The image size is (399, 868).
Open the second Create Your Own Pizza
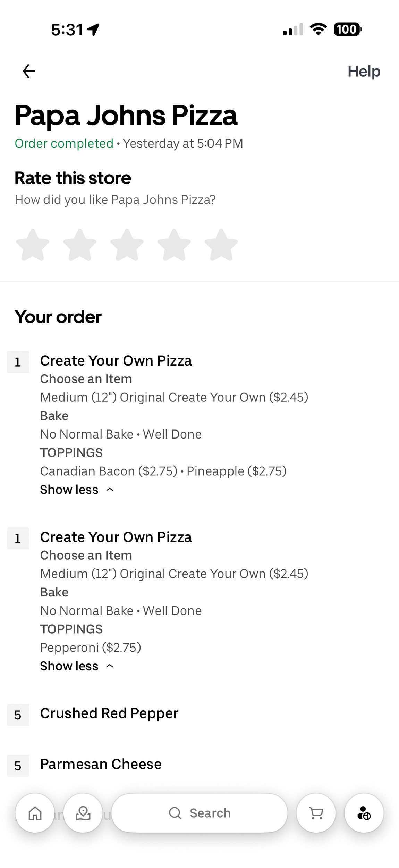click(x=116, y=537)
